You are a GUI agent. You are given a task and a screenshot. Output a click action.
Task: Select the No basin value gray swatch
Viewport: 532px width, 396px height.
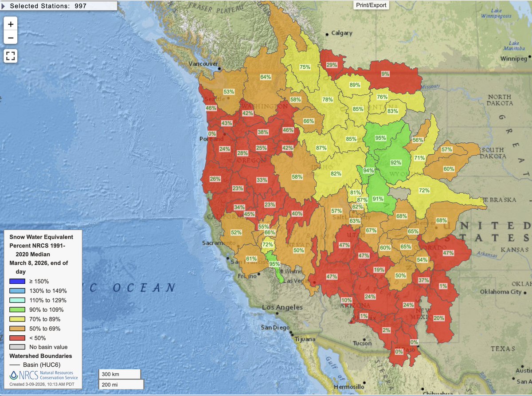(17, 347)
